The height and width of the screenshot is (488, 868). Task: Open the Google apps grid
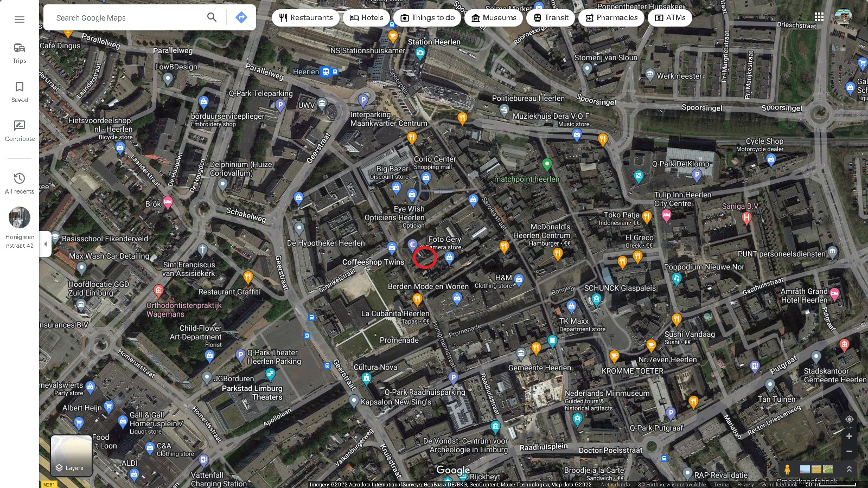pyautogui.click(x=819, y=17)
